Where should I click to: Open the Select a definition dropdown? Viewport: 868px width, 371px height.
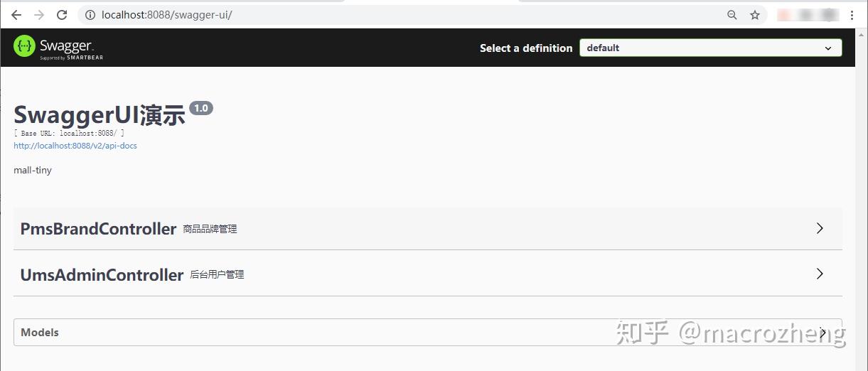click(710, 48)
